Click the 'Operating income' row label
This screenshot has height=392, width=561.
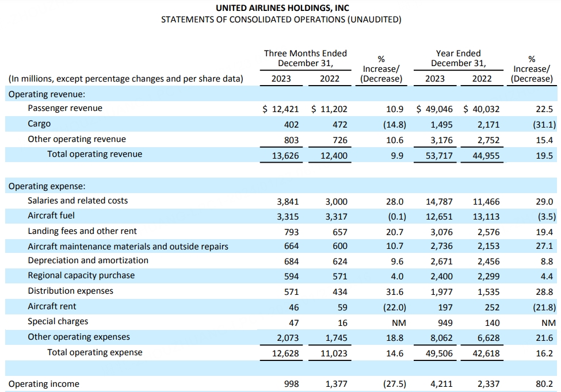tap(44, 384)
